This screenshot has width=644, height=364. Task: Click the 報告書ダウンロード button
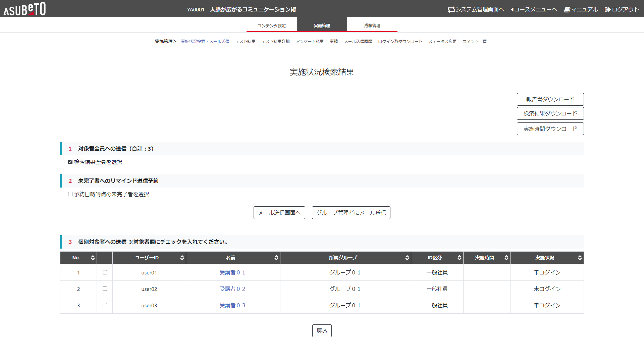click(550, 99)
